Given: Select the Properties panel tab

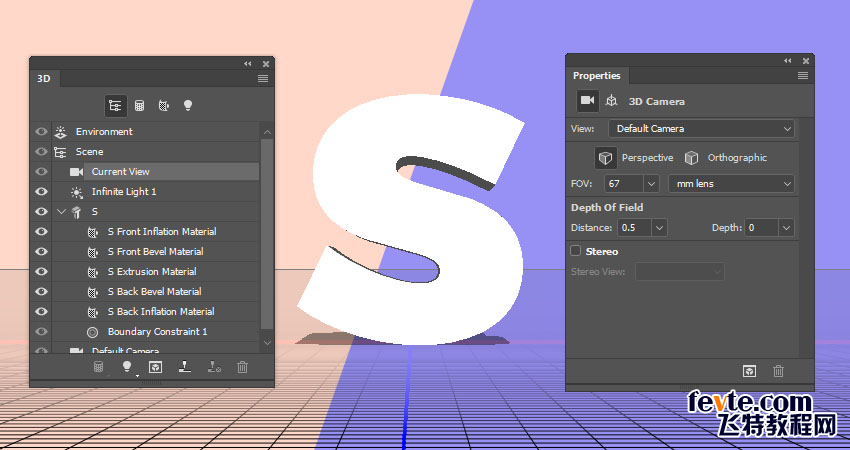Looking at the screenshot, I should [x=597, y=75].
